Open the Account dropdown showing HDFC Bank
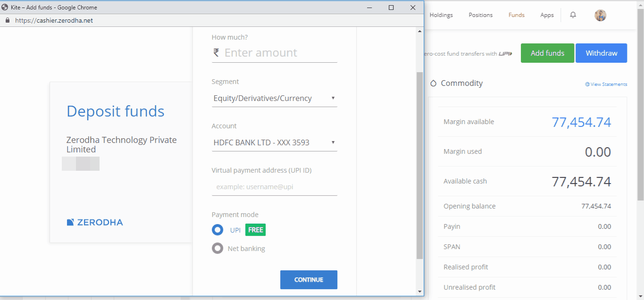This screenshot has width=644, height=300. [x=275, y=142]
